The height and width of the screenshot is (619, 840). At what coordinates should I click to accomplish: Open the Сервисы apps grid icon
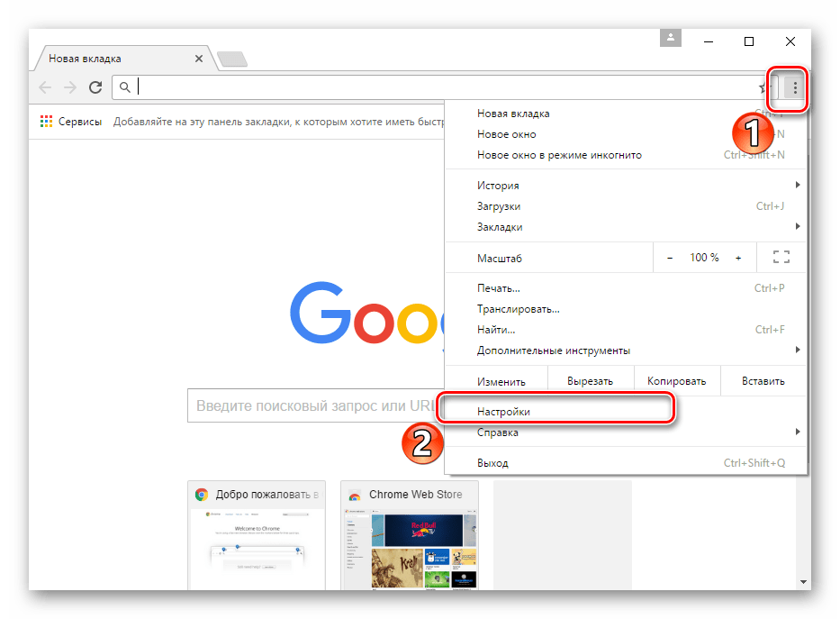47,122
